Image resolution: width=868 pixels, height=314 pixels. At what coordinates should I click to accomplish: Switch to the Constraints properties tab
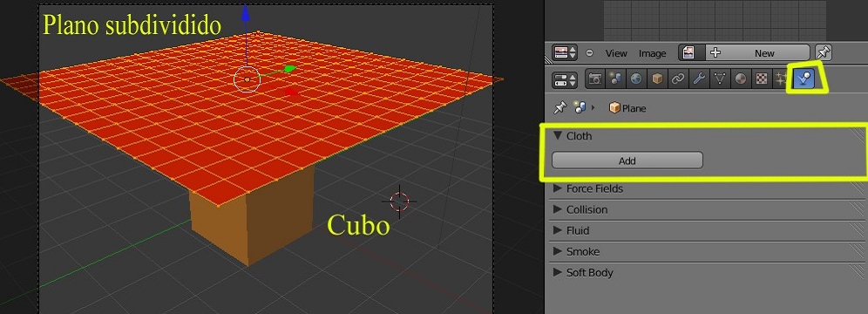pyautogui.click(x=677, y=79)
